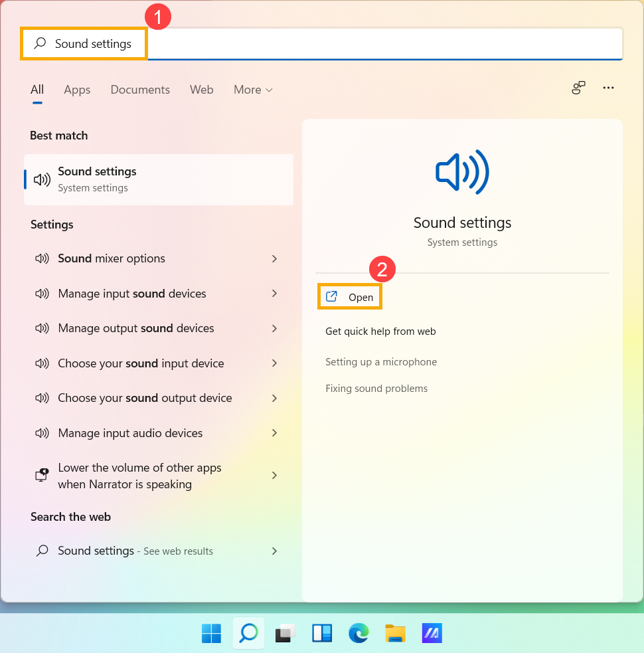Click the feedback person icon near the top right
The height and width of the screenshot is (653, 644).
(578, 87)
